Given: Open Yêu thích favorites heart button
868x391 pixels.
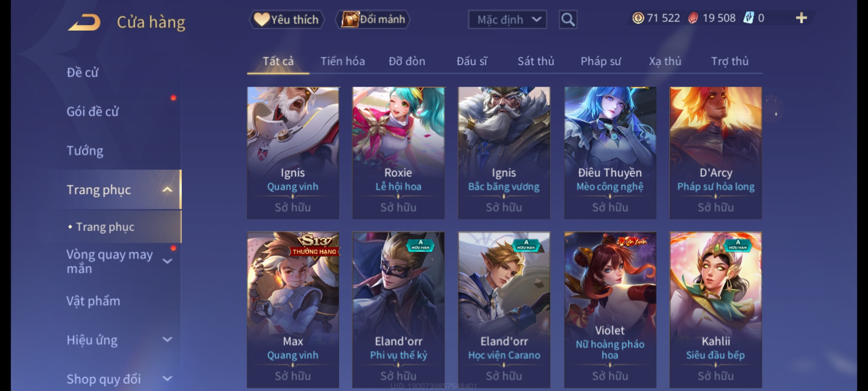Looking at the screenshot, I should tap(286, 20).
